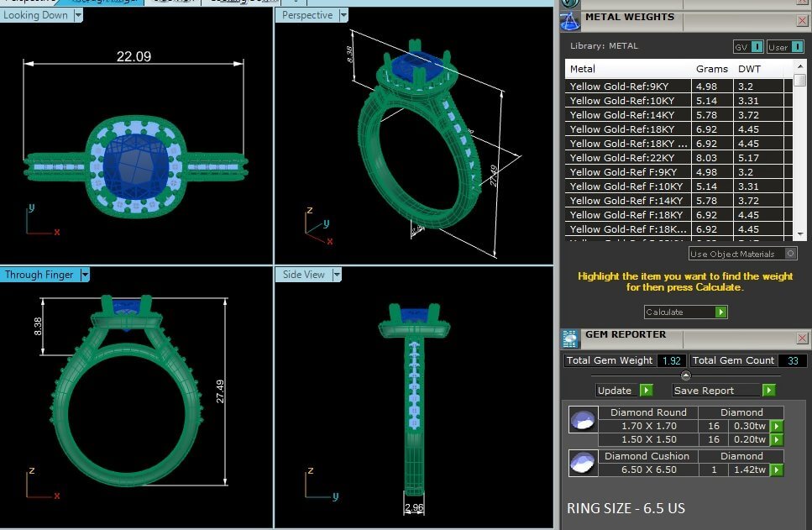Enable Use Object Materials option
The width and height of the screenshot is (812, 530).
(790, 254)
